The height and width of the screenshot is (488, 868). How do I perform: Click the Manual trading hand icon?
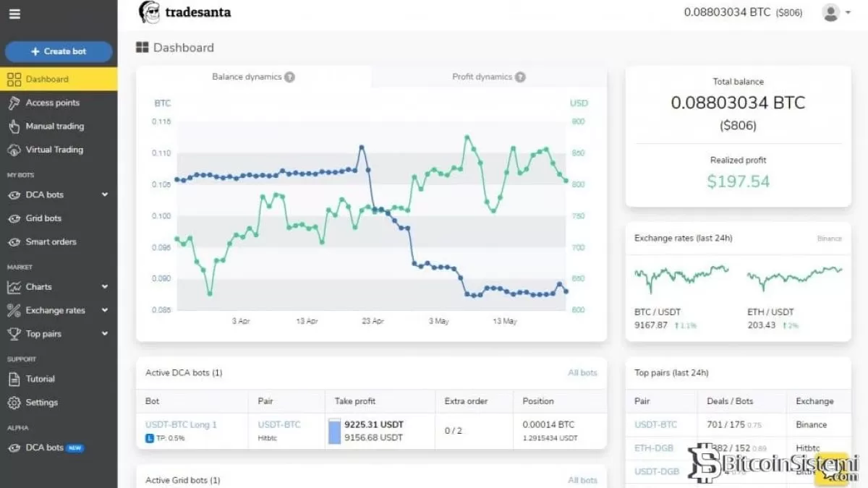[14, 127]
